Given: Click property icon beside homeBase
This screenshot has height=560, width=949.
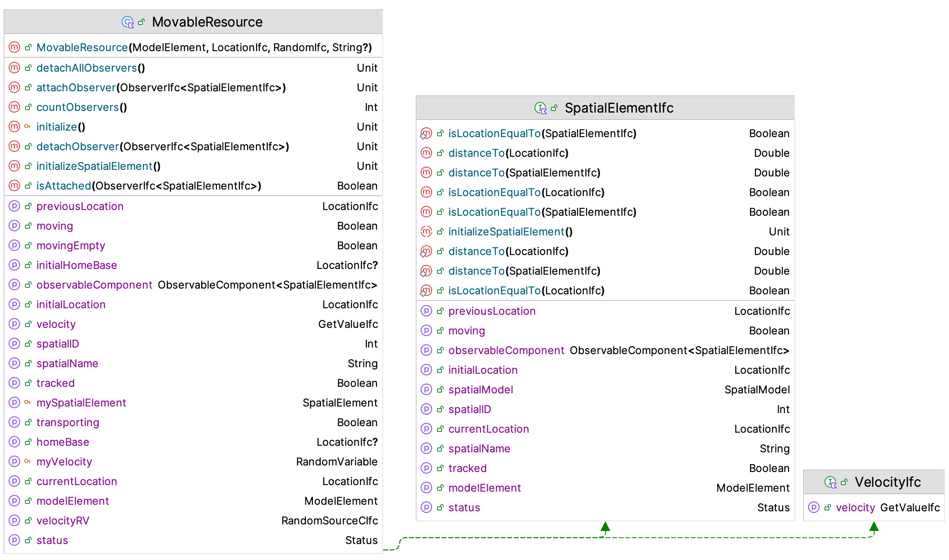Looking at the screenshot, I should point(14,442).
